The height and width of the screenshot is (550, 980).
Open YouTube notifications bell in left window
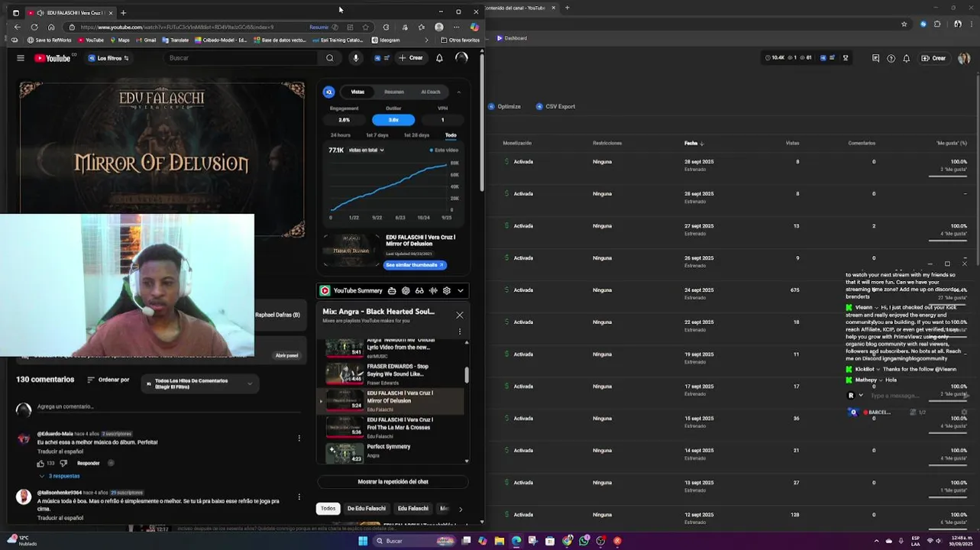[x=439, y=58]
